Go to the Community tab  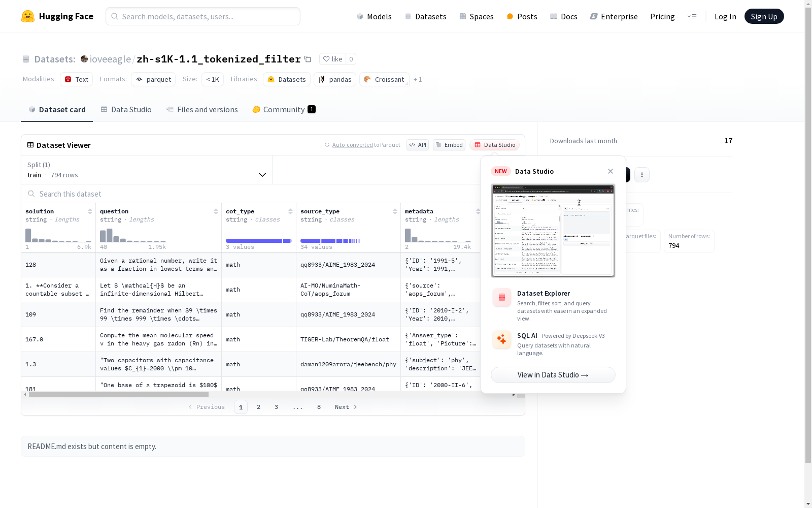tap(284, 110)
